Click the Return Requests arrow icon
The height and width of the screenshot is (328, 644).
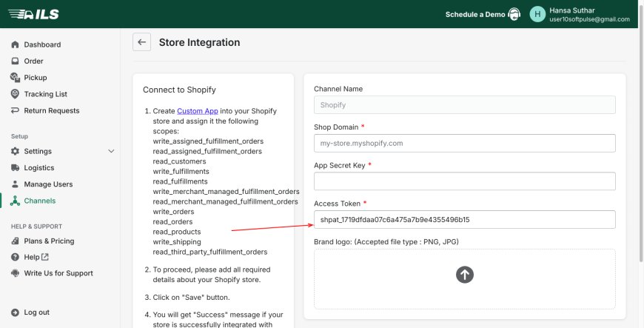(x=16, y=110)
